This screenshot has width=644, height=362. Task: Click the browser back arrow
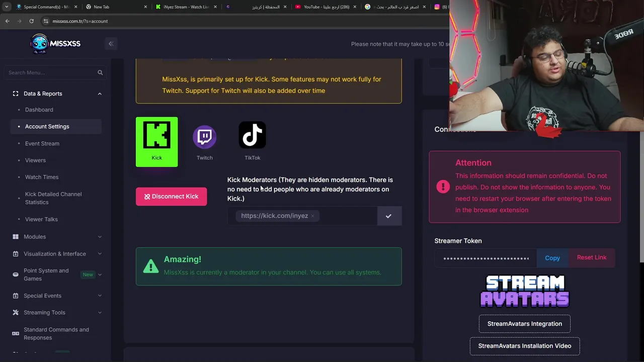click(x=7, y=21)
